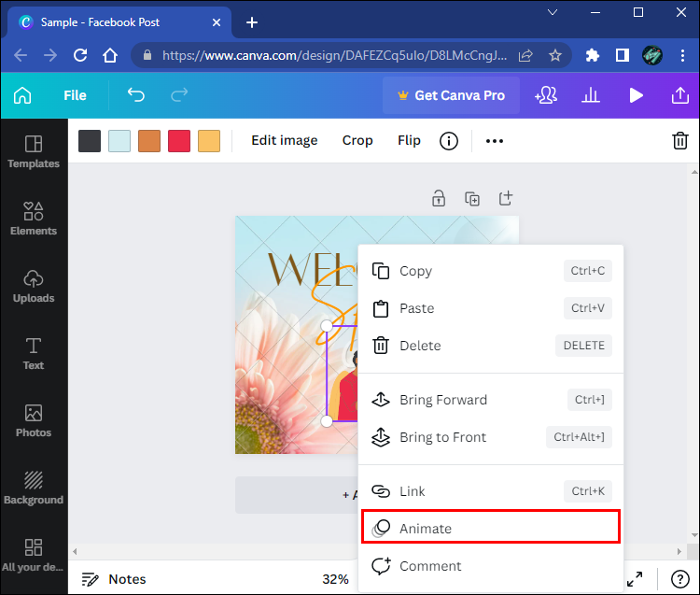Open a new browser tab
The image size is (700, 595).
(x=252, y=22)
